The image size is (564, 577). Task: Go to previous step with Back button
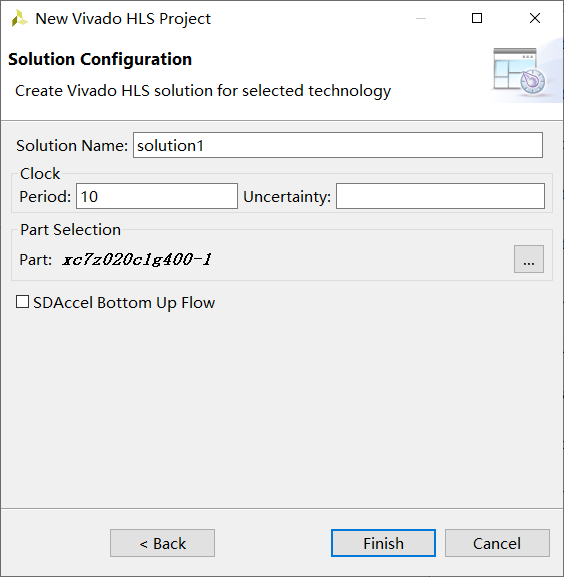[x=162, y=543]
